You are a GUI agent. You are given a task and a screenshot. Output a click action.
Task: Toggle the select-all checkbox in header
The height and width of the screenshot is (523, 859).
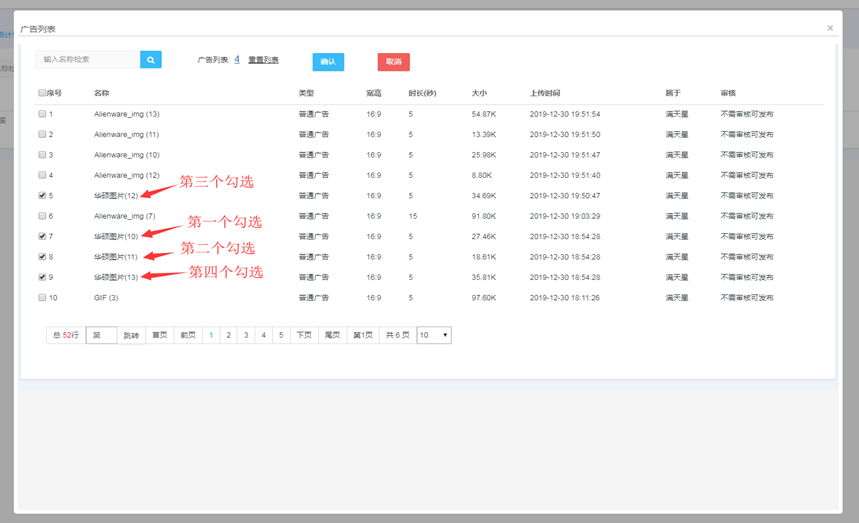(x=42, y=93)
